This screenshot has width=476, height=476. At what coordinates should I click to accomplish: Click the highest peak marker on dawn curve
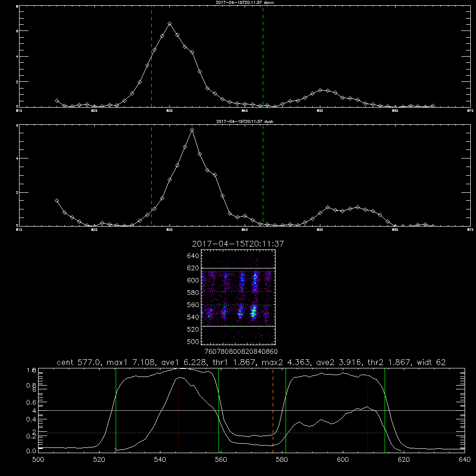(x=170, y=24)
